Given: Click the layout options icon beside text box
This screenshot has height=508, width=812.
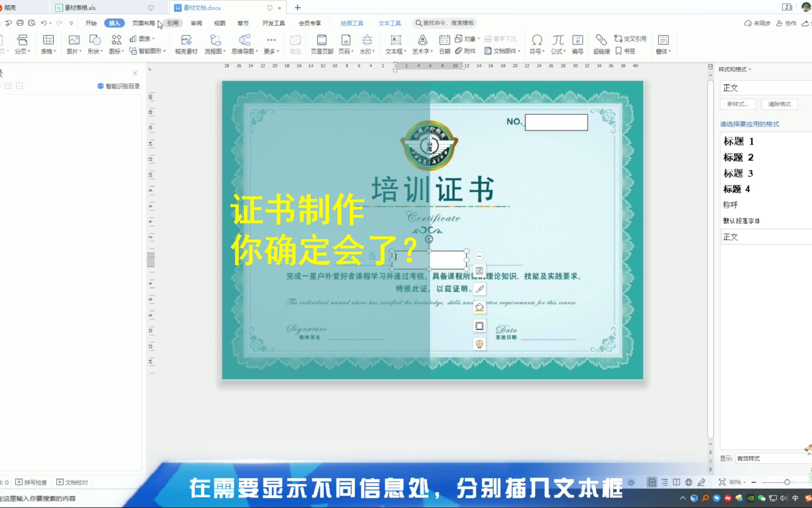Looking at the screenshot, I should [479, 271].
